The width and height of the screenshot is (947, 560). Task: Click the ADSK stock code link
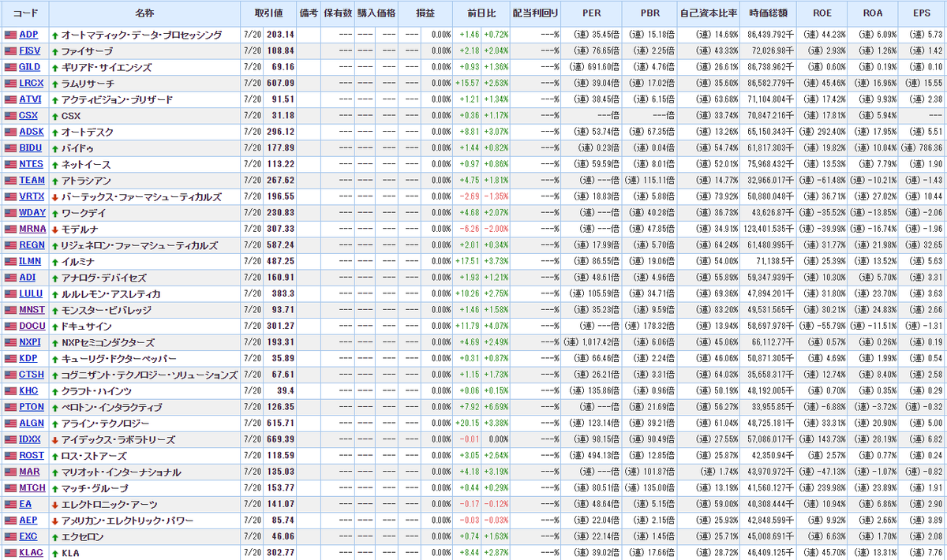[30, 132]
